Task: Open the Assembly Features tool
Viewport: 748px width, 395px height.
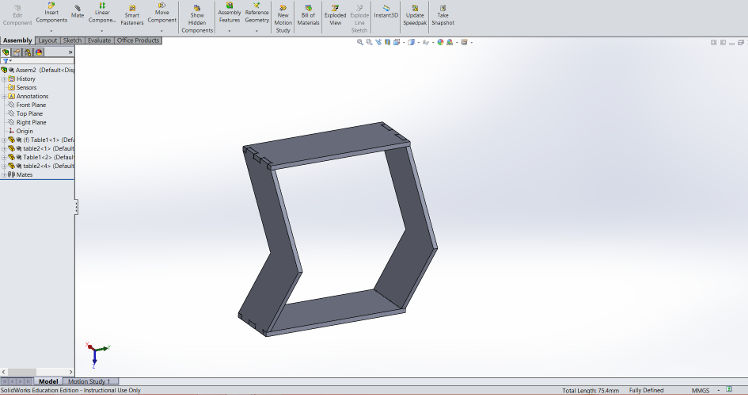Action: coord(229,13)
